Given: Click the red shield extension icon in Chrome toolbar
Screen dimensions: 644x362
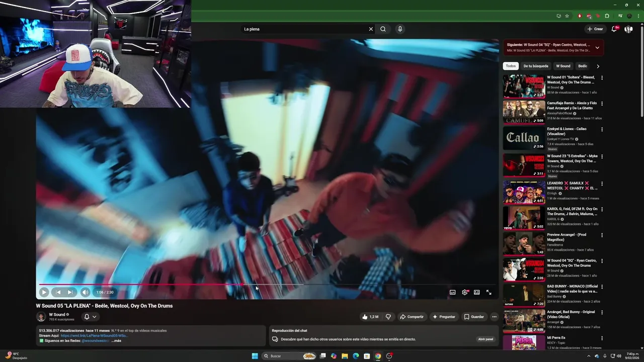Looking at the screenshot, I should pyautogui.click(x=580, y=16).
